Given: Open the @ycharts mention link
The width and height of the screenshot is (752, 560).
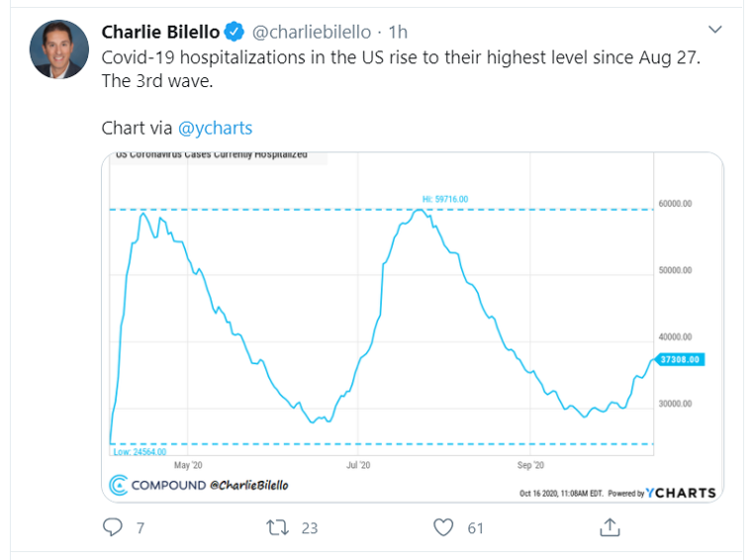Looking at the screenshot, I should click(x=216, y=128).
